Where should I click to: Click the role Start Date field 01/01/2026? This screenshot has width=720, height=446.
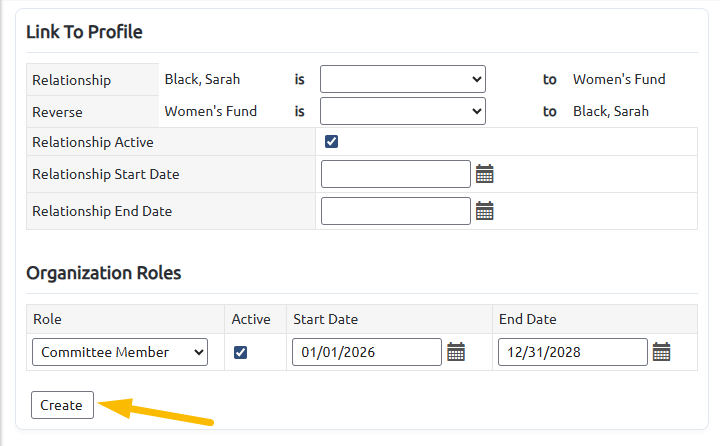tap(367, 352)
